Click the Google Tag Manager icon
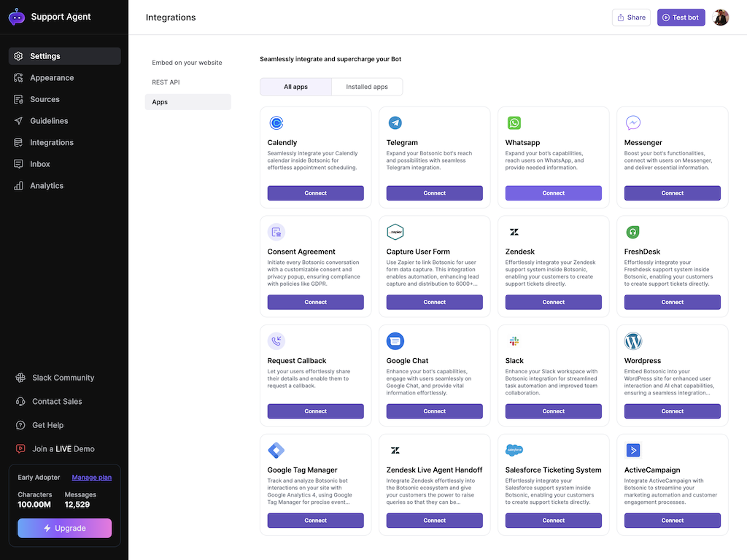Image resolution: width=747 pixels, height=560 pixels. tap(276, 450)
